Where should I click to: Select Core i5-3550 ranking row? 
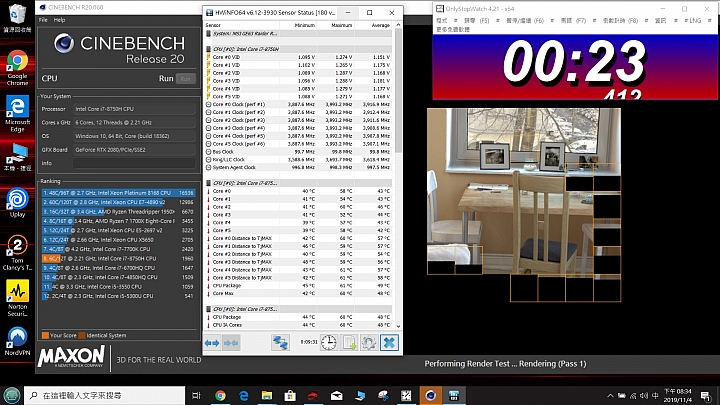pyautogui.click(x=118, y=287)
